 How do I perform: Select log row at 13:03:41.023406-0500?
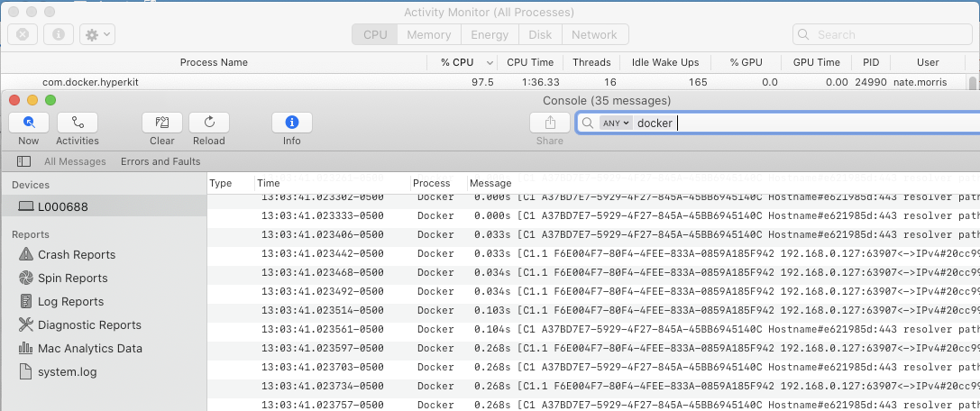[594, 235]
